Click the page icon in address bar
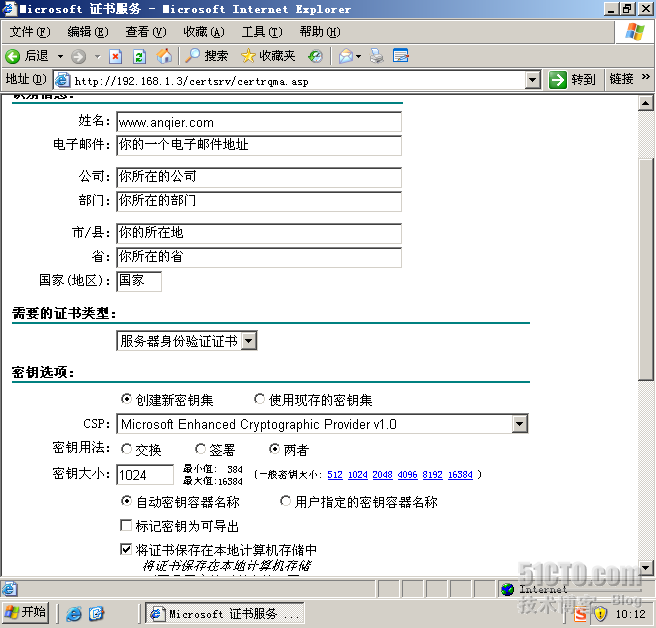 click(63, 80)
